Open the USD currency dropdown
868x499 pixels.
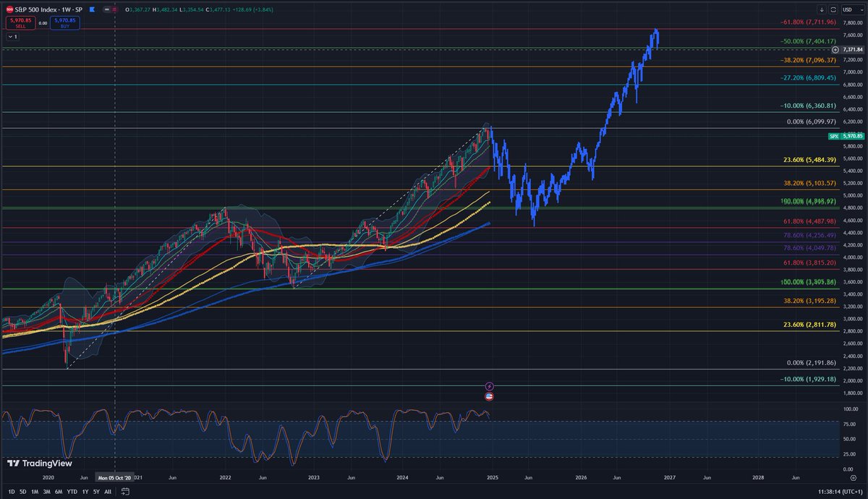853,9
